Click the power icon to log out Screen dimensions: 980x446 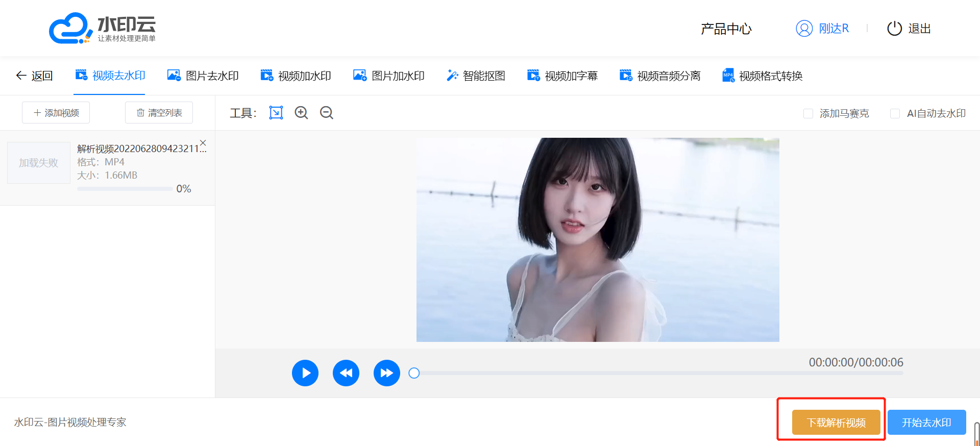[894, 29]
